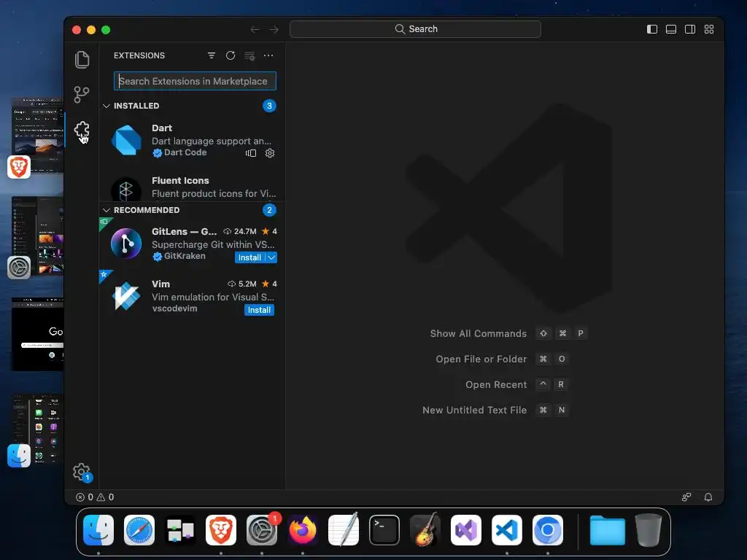The width and height of the screenshot is (747, 560).
Task: Open TextEdit from the Dock
Action: (x=344, y=530)
